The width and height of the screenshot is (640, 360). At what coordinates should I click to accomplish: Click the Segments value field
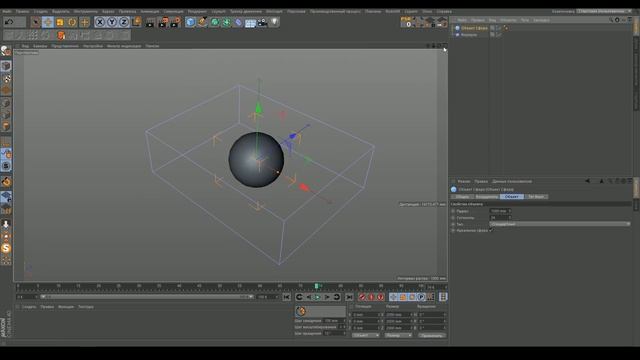click(x=500, y=218)
